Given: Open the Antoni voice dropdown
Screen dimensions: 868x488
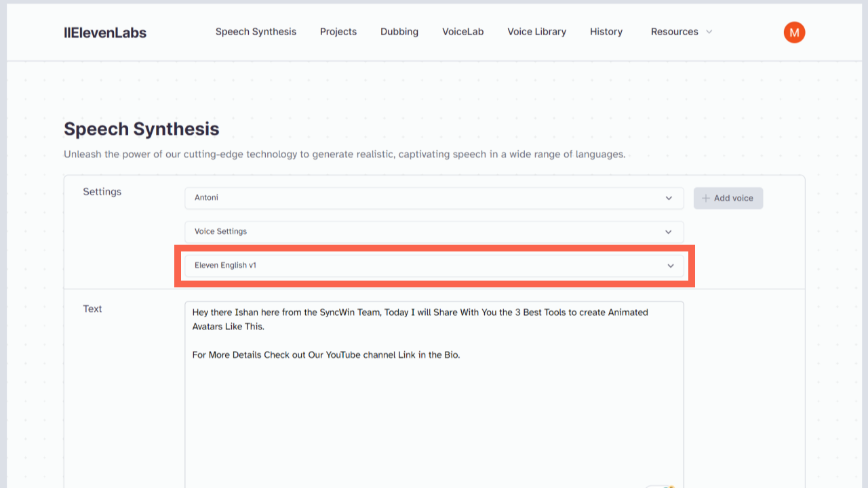Looking at the screenshot, I should (434, 198).
